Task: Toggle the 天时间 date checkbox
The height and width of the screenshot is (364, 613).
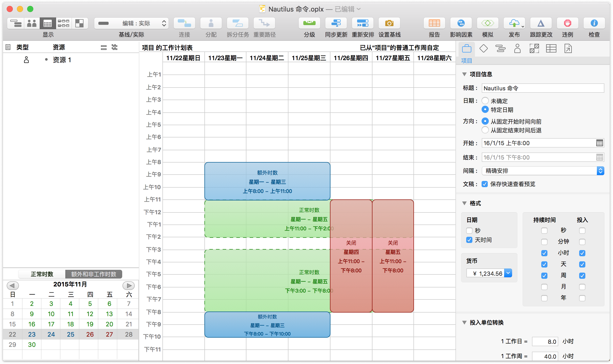Action: click(469, 240)
